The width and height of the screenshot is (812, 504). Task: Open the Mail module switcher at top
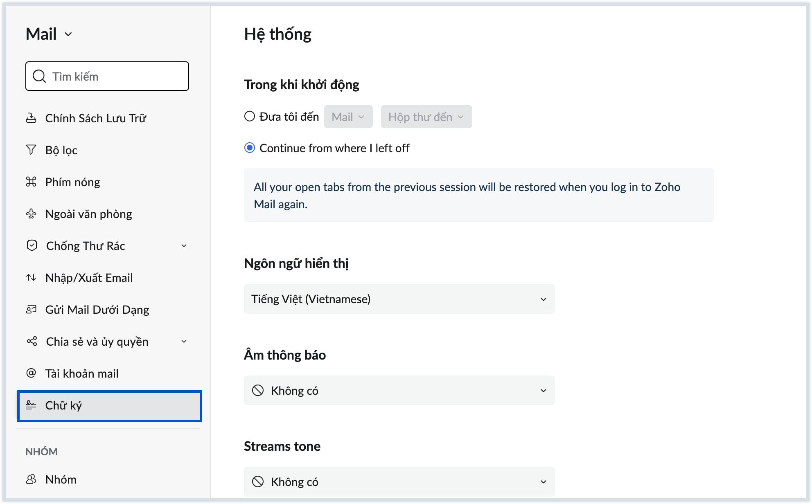[x=49, y=34]
